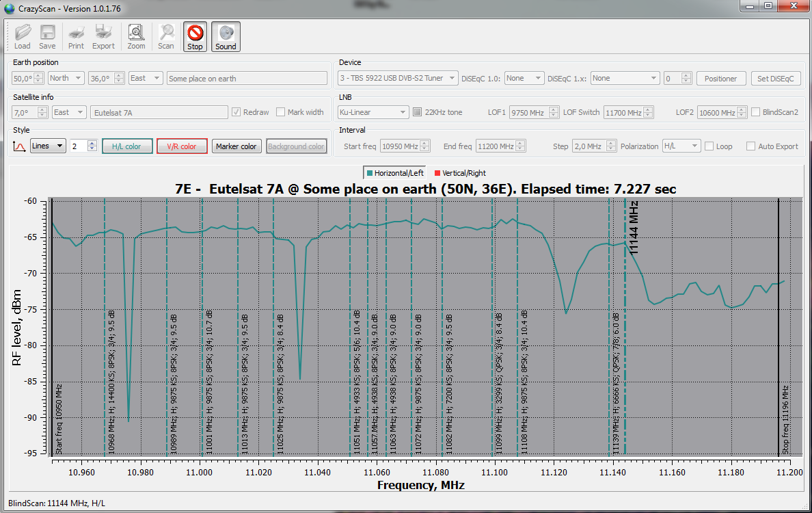This screenshot has width=812, height=513.
Task: Click the Positioner button
Action: tap(721, 78)
